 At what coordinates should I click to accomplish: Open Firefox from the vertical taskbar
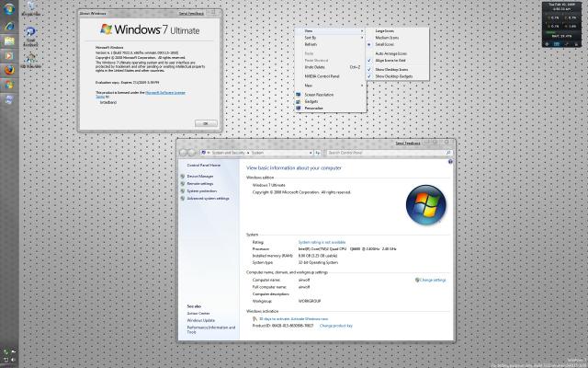click(x=9, y=70)
